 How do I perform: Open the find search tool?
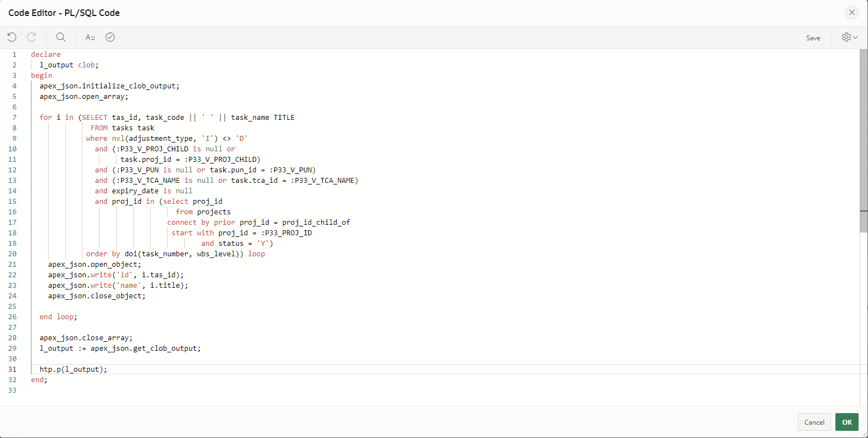tap(61, 37)
